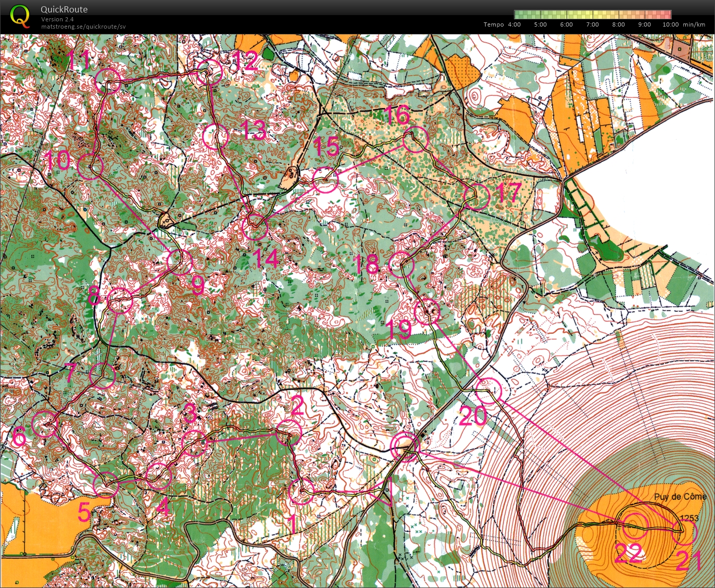Click the control circle for control 12
Viewport: 715px width, 588px height.
point(209,73)
